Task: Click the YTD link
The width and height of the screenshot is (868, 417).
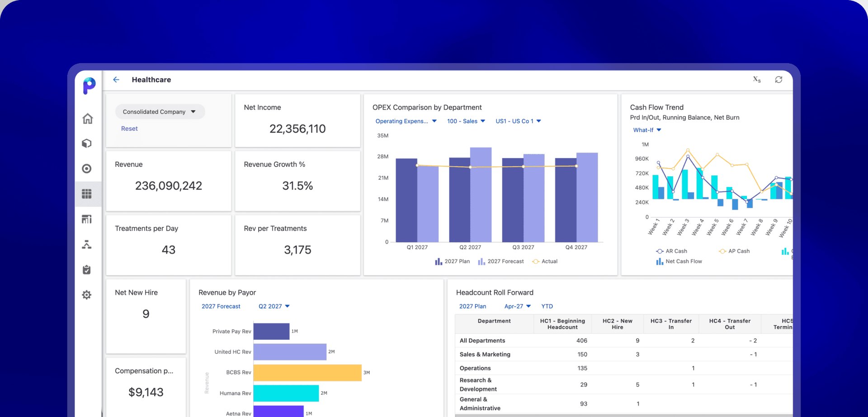Action: pyautogui.click(x=547, y=306)
